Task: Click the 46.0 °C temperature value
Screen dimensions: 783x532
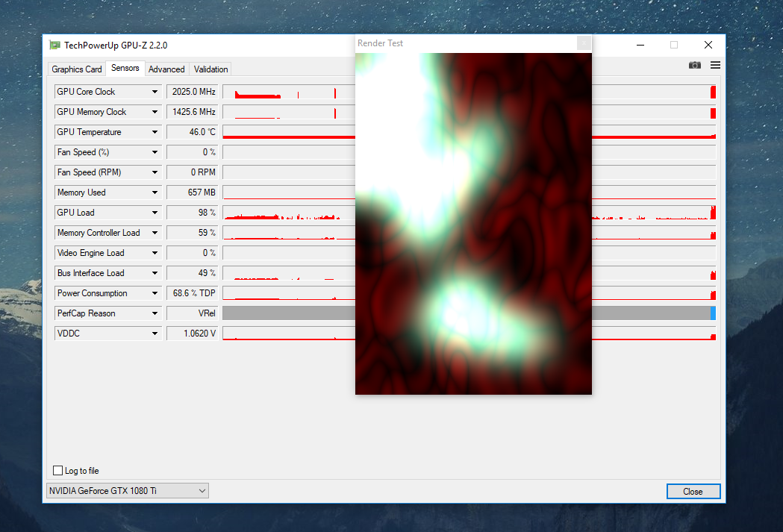Action: (x=193, y=132)
